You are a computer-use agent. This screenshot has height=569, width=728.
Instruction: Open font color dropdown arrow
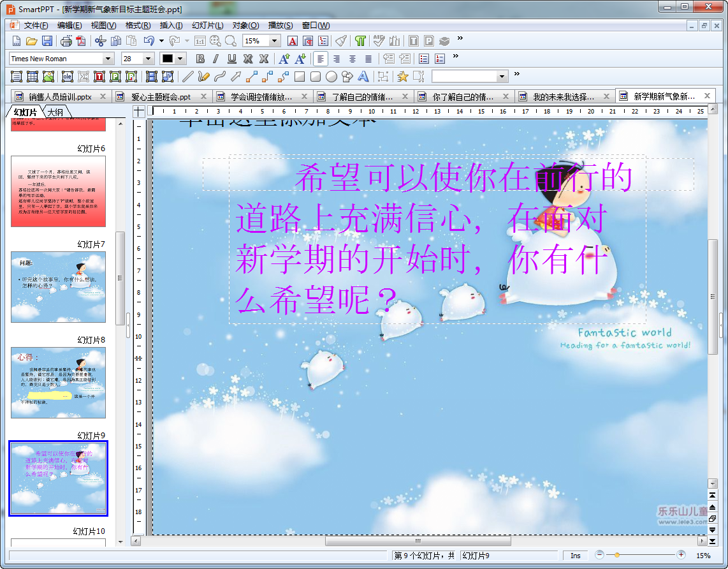tap(180, 59)
